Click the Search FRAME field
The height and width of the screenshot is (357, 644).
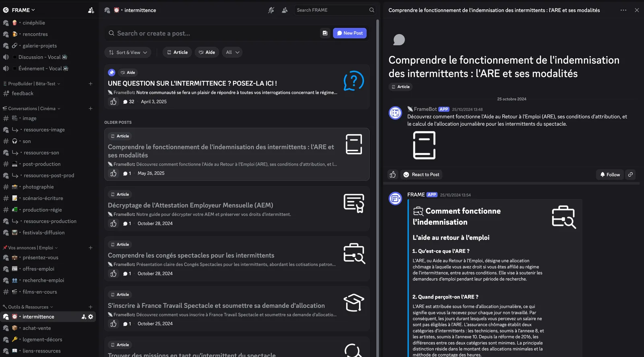335,10
